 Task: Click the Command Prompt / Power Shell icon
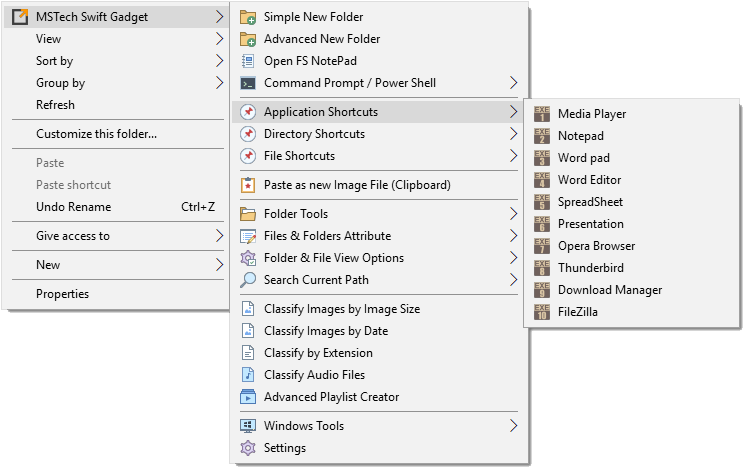click(x=248, y=83)
